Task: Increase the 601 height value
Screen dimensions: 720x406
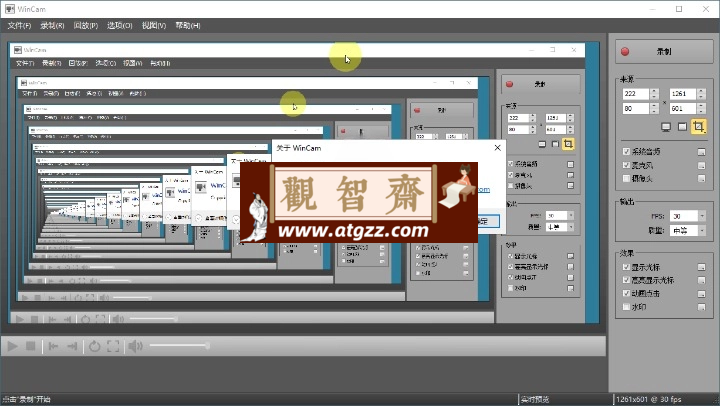Action: (701, 106)
